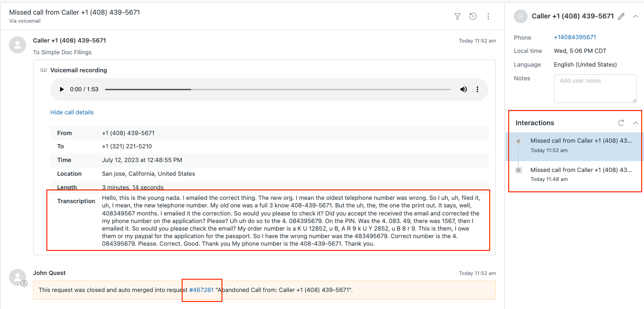This screenshot has height=309, width=644.
Task: Mute the voicemail audio volume
Action: point(464,89)
